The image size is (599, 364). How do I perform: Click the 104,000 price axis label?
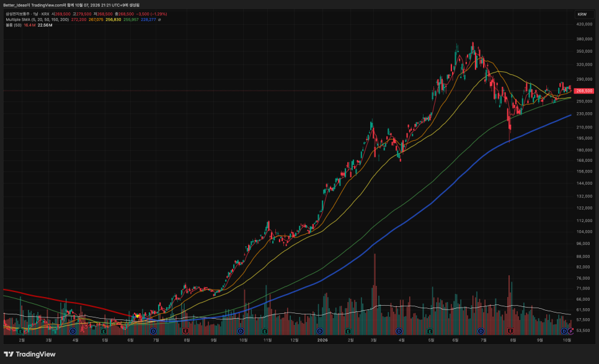[x=584, y=232]
